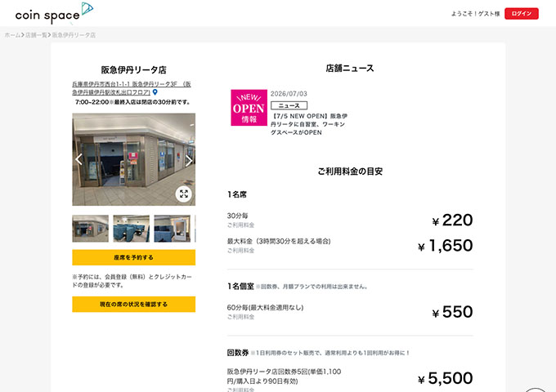Click the ¥550 private room price

click(x=452, y=312)
